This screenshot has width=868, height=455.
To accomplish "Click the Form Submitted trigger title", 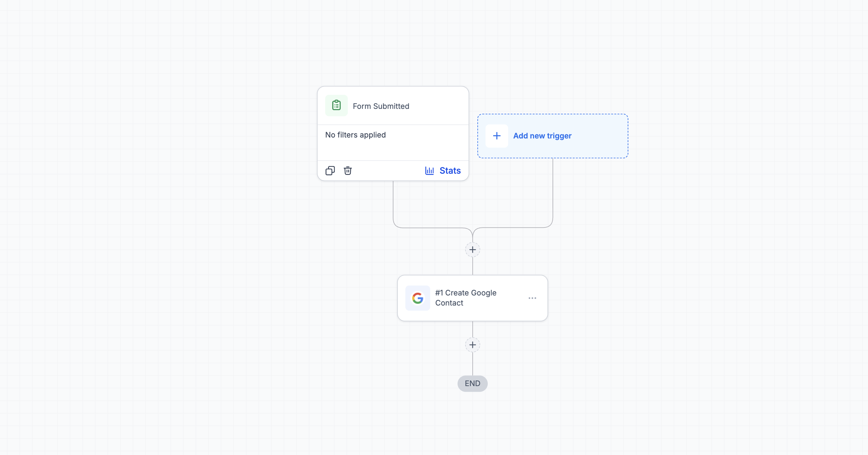I will (x=381, y=106).
